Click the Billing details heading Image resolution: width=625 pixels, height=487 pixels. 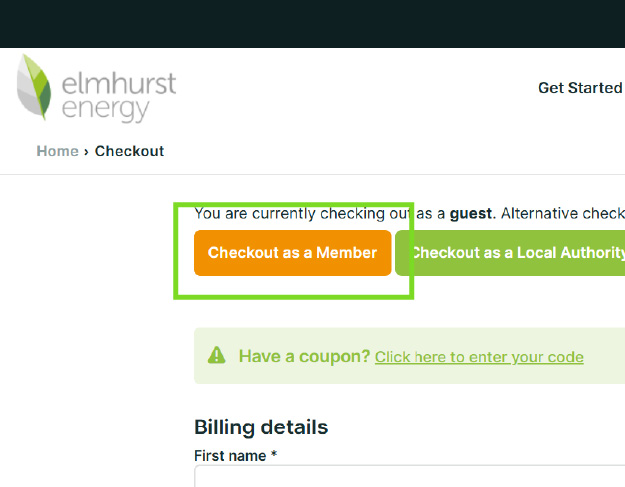click(x=260, y=427)
